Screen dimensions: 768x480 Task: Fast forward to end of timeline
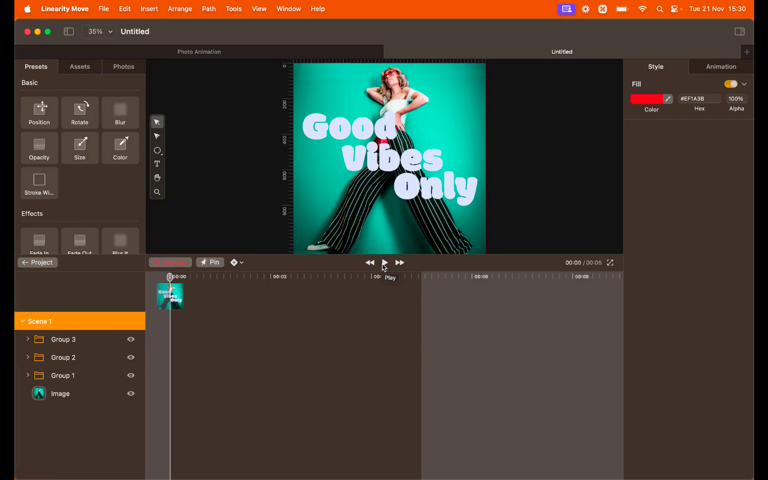pyautogui.click(x=400, y=263)
